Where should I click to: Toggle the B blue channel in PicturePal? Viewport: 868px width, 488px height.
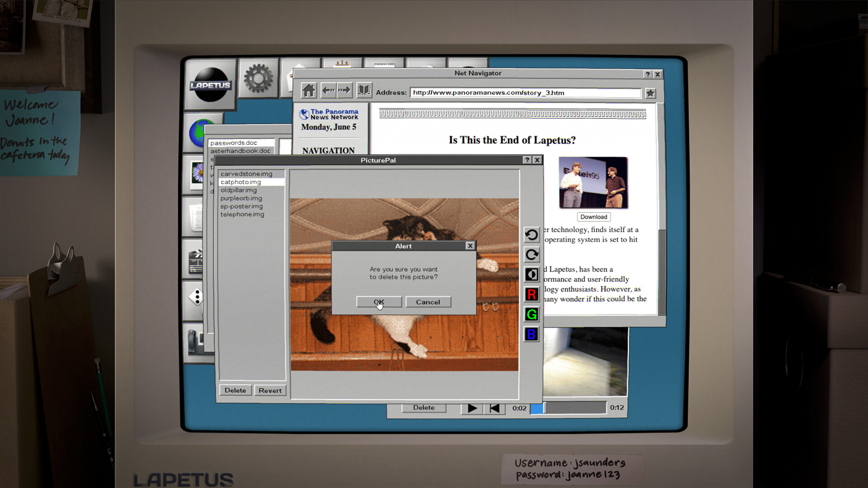531,334
